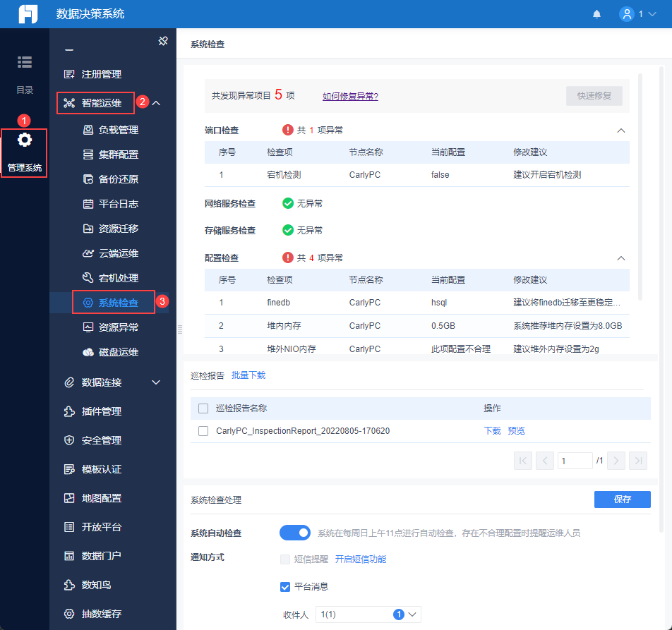Check the CarlyPC_InspectionReport row checkbox
672x630 pixels.
coord(203,431)
